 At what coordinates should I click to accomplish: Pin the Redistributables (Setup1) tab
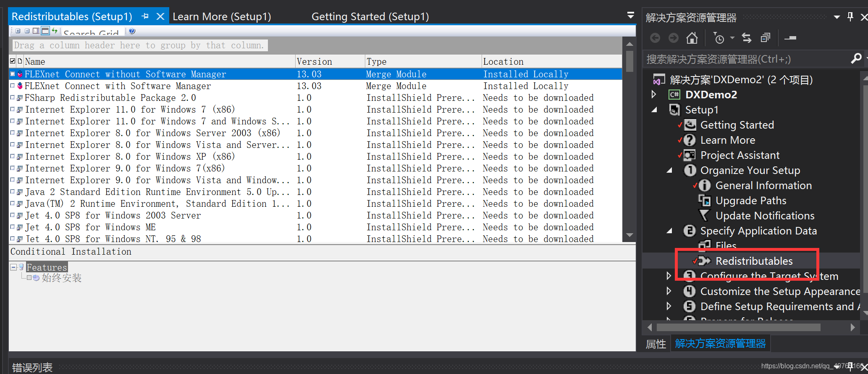(145, 16)
